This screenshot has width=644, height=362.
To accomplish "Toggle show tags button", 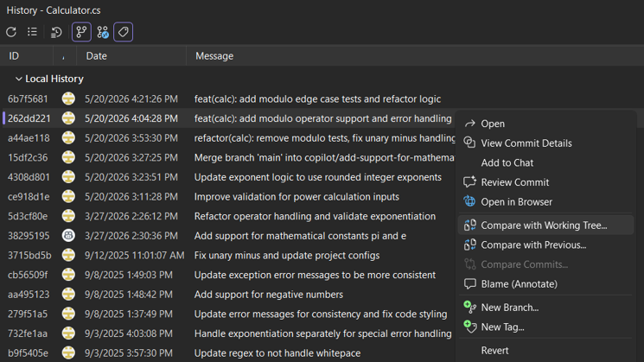I will coord(124,32).
